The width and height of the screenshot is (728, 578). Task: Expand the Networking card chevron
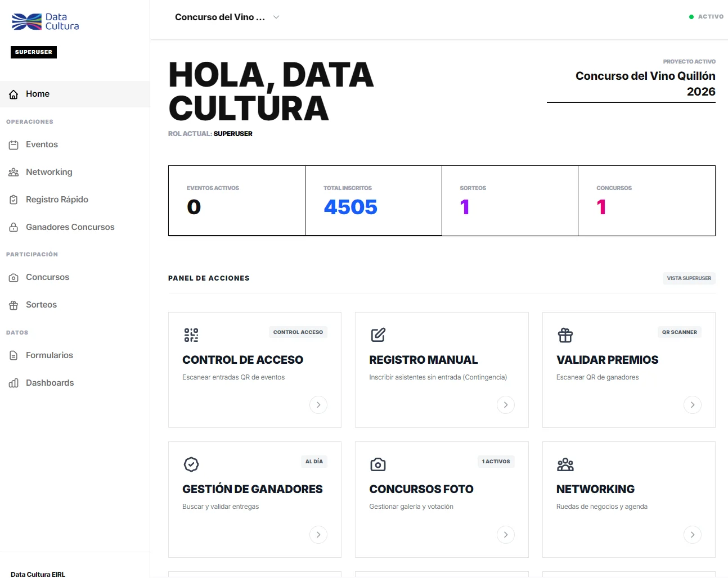click(x=693, y=535)
